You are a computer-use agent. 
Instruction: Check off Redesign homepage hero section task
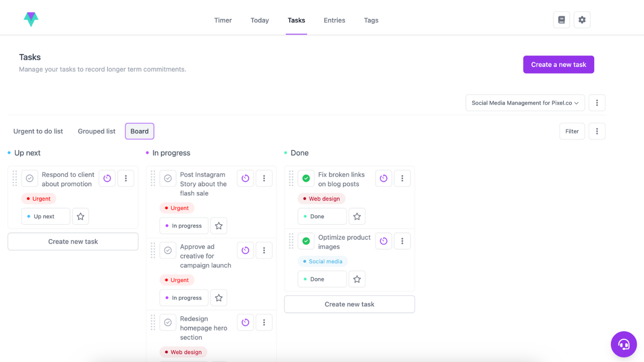tap(168, 323)
